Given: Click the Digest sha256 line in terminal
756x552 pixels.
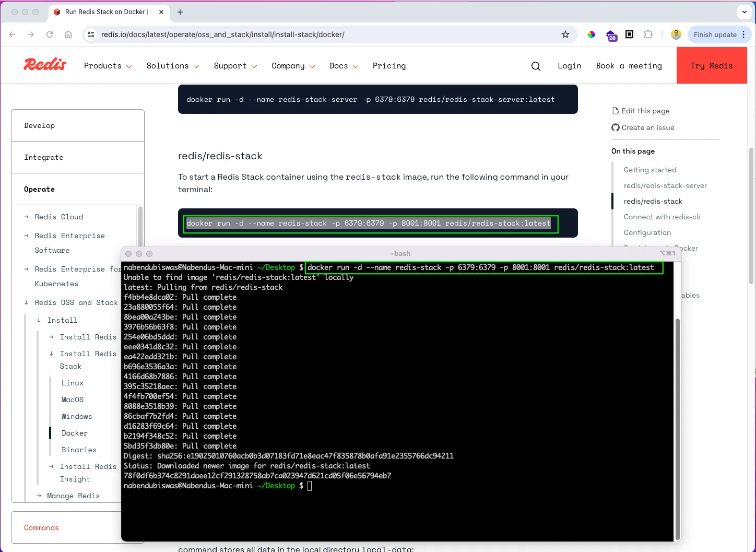Looking at the screenshot, I should click(x=289, y=456).
